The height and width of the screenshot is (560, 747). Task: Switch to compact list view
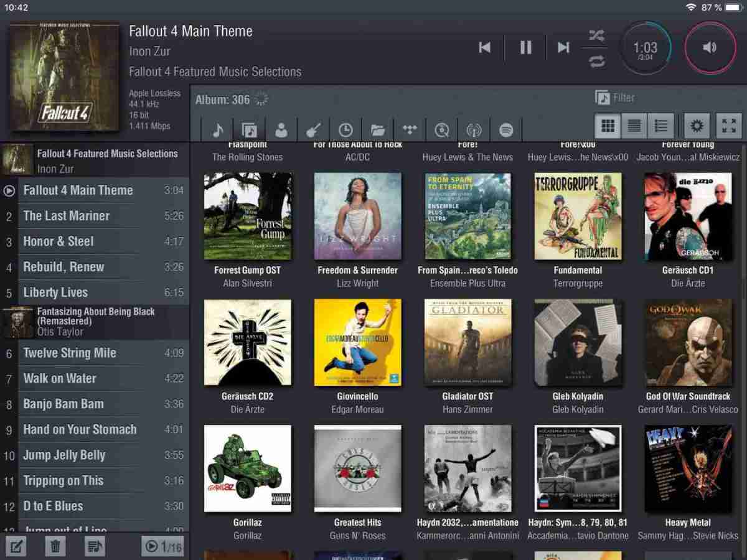point(634,126)
